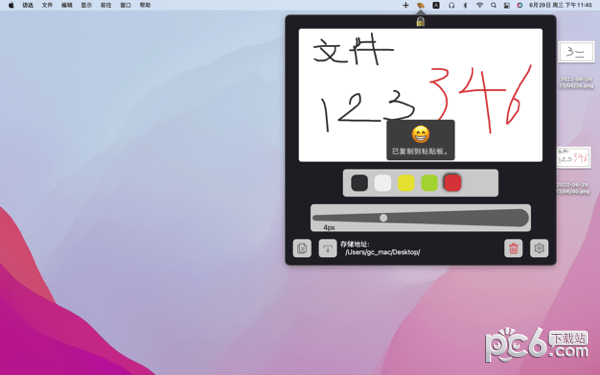600x375 pixels.
Task: Click the date and time in menu bar
Action: pyautogui.click(x=561, y=5)
